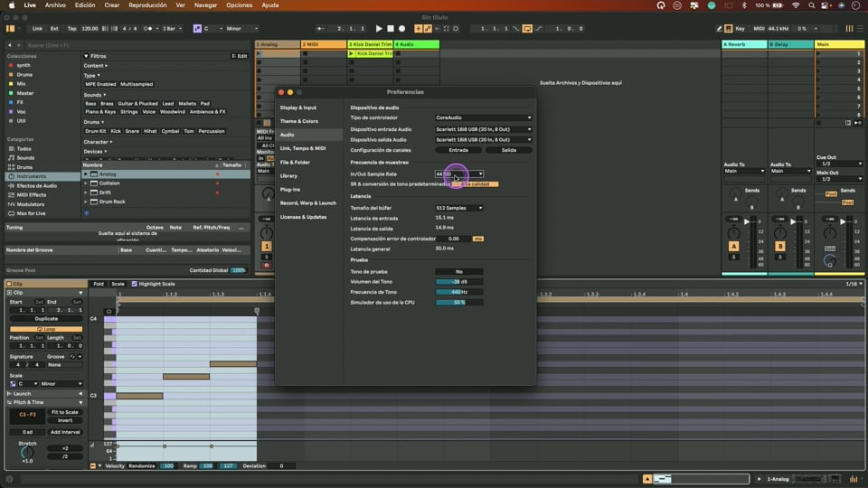Launch the Kick Daniel Trim clip
The height and width of the screenshot is (488, 868).
[x=351, y=53]
